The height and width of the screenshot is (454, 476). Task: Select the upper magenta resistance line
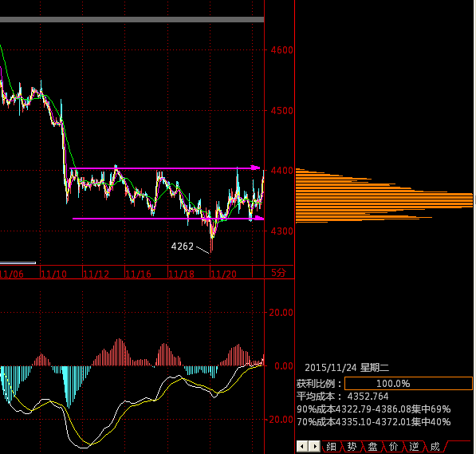click(165, 168)
